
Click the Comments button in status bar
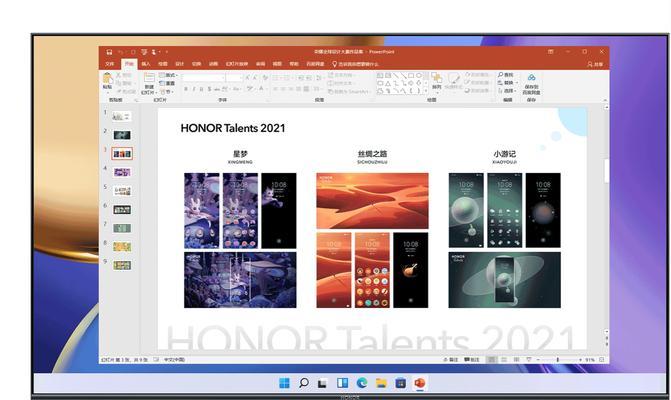click(471, 360)
